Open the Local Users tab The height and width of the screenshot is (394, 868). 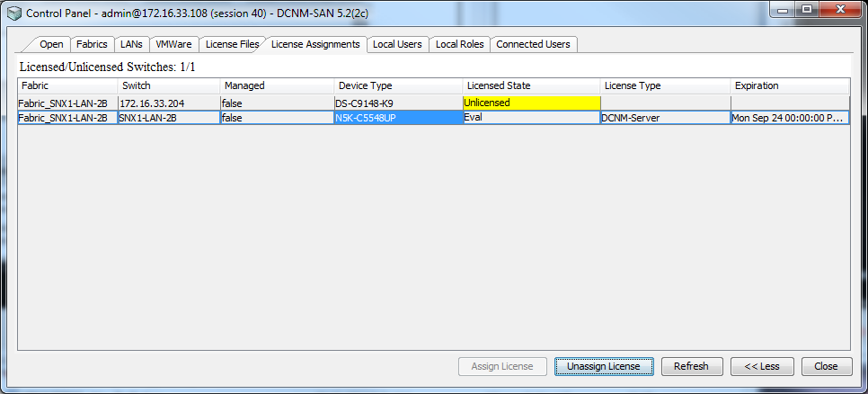pyautogui.click(x=397, y=44)
